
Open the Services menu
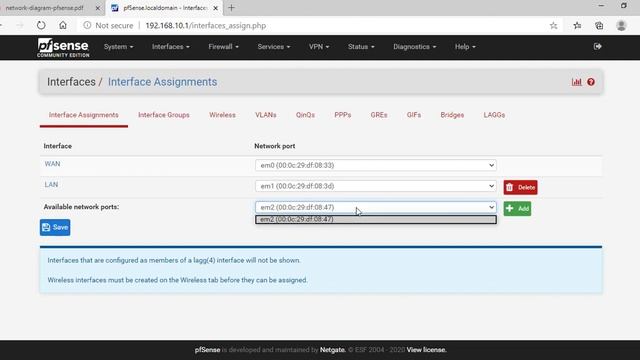pyautogui.click(x=273, y=47)
